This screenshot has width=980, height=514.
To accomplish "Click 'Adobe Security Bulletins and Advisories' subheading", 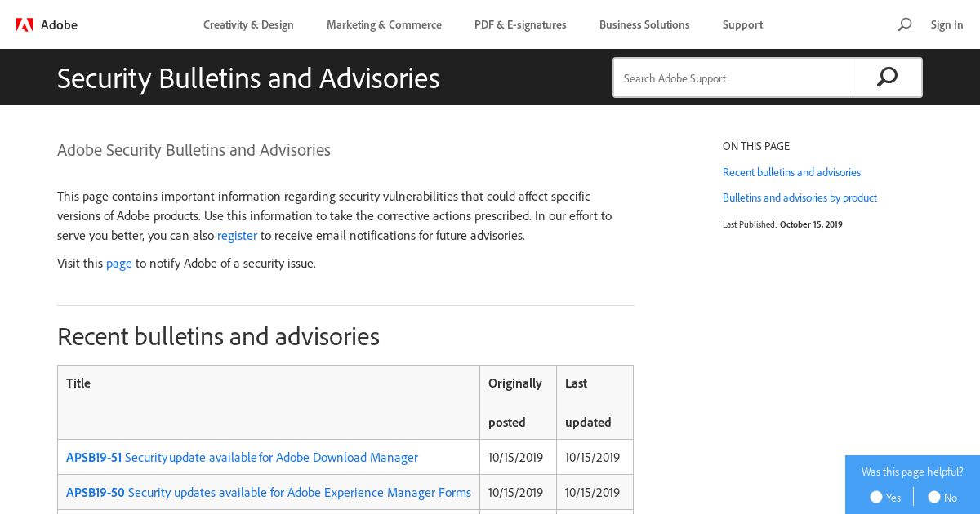I will tap(194, 150).
